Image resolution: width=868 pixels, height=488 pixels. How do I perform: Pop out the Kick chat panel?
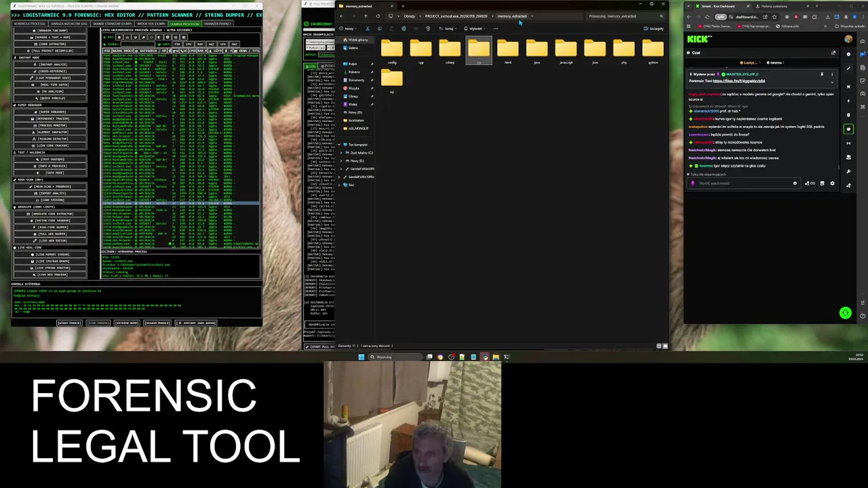[x=833, y=53]
